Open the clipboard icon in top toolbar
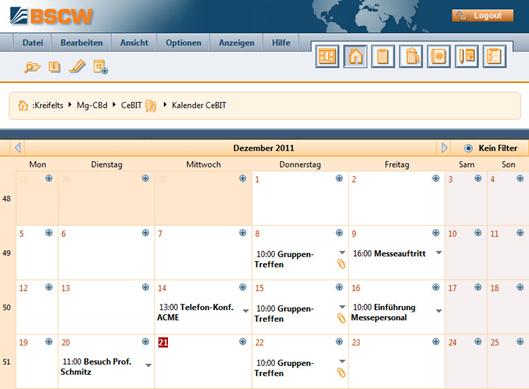This screenshot has height=389, width=529. coord(383,56)
